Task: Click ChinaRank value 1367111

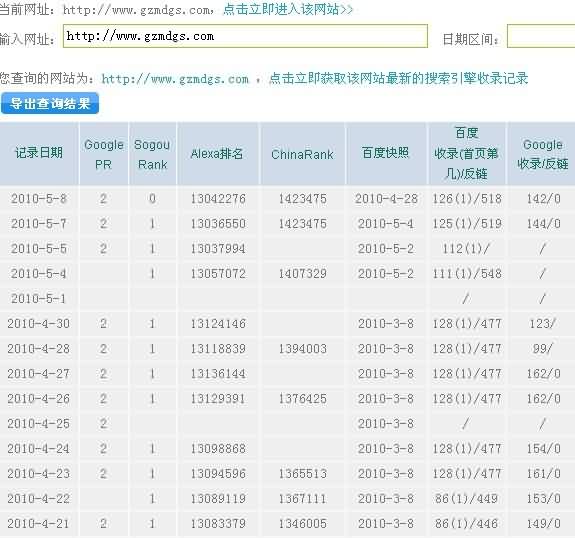Action: [303, 498]
